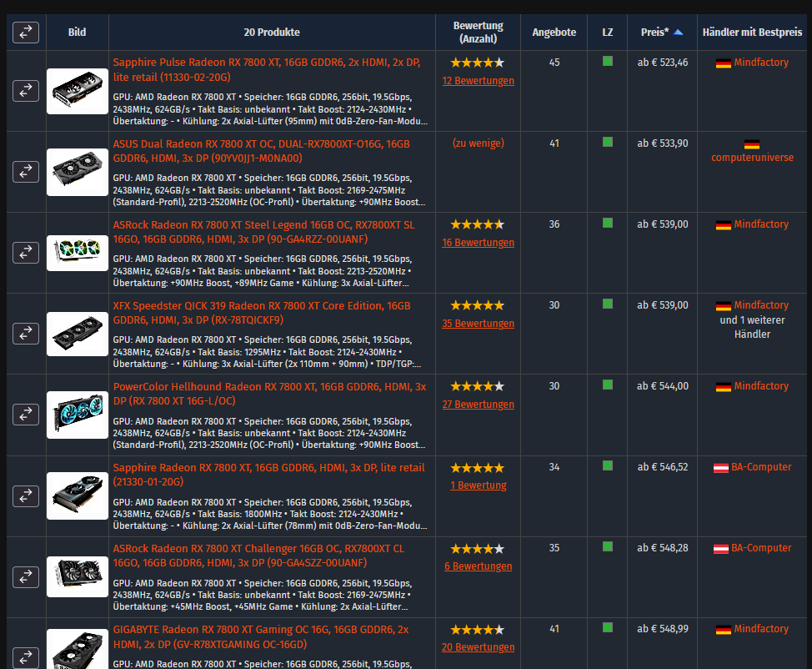812x669 pixels.
Task: Click Händler mit Bestpreis column header
Action: 752,33
